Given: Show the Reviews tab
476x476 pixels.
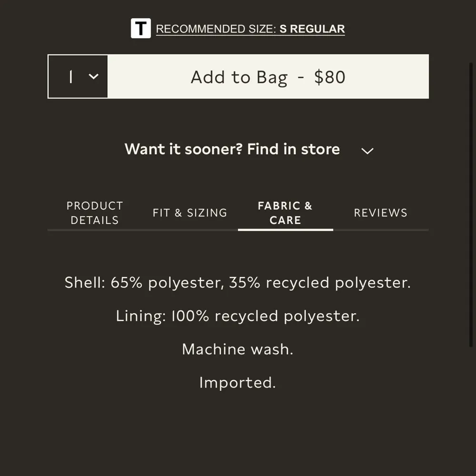Looking at the screenshot, I should [380, 213].
